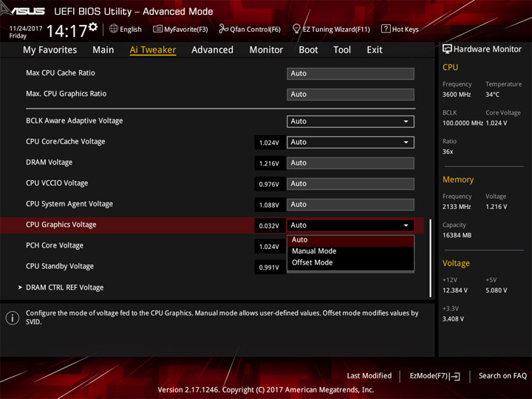Image resolution: width=532 pixels, height=399 pixels.
Task: Click the settings list scrollbar
Action: 430,258
